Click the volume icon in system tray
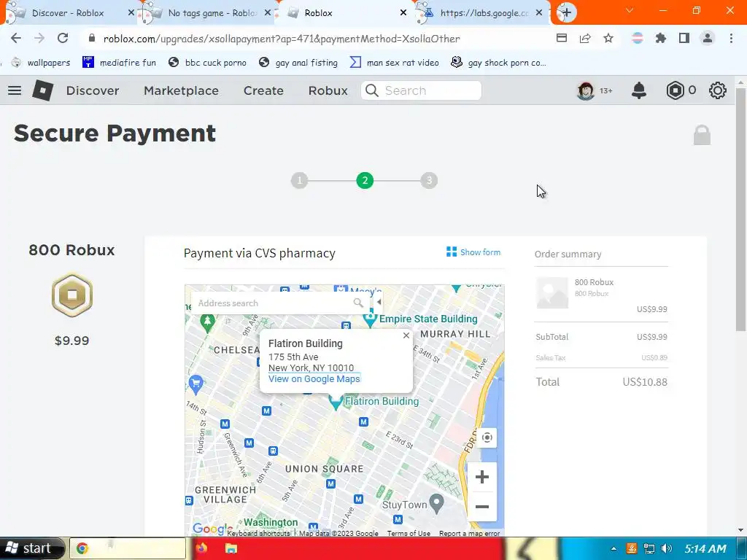747x560 pixels. click(667, 548)
